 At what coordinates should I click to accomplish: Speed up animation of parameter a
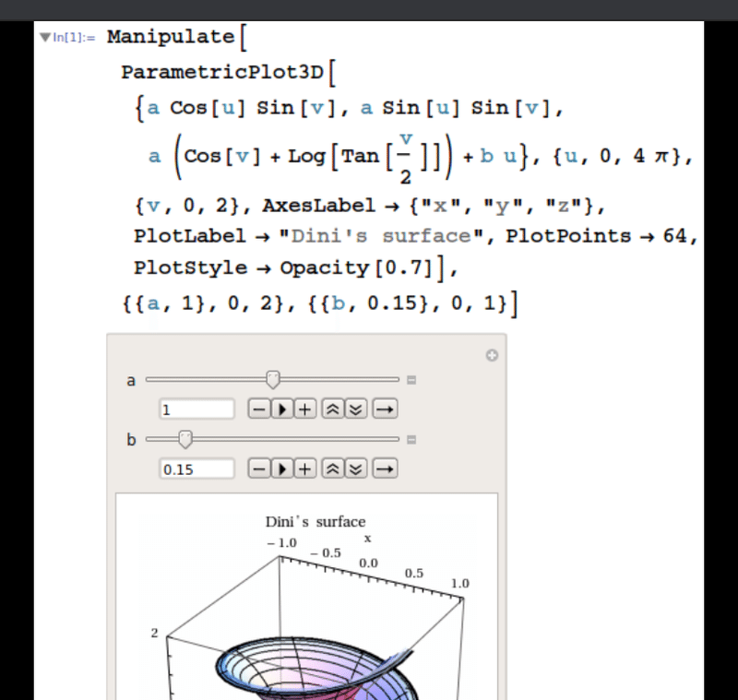[x=333, y=409]
